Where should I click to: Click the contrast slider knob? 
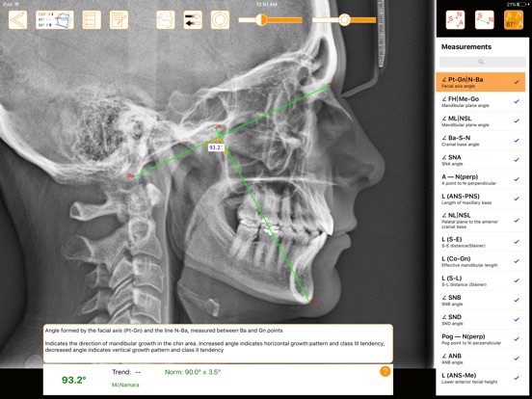click(261, 19)
